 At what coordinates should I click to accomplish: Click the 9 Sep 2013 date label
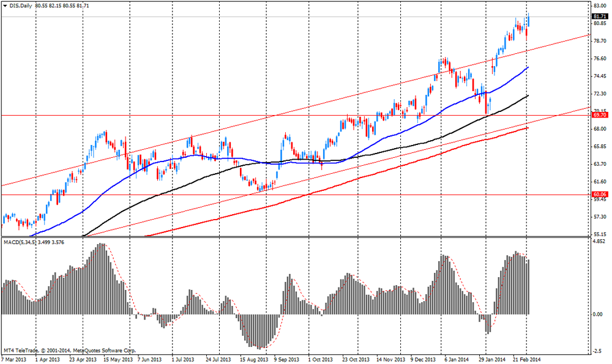coord(286,359)
